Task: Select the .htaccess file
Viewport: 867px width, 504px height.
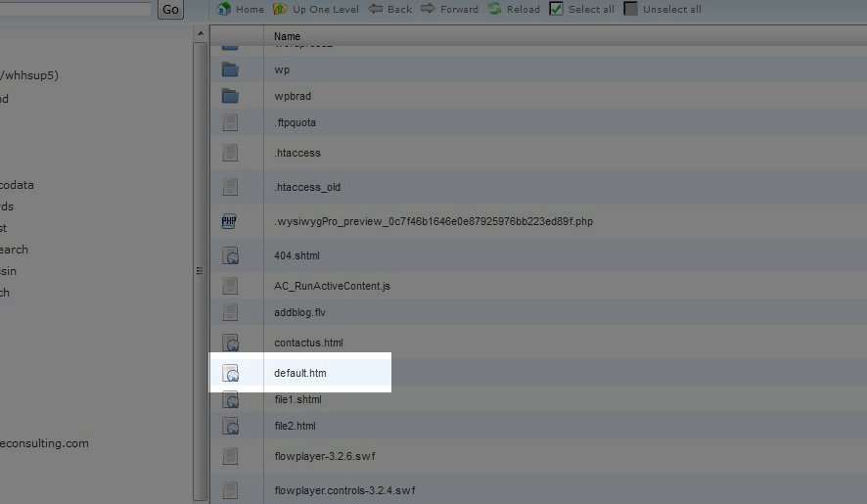Action: pyautogui.click(x=297, y=153)
